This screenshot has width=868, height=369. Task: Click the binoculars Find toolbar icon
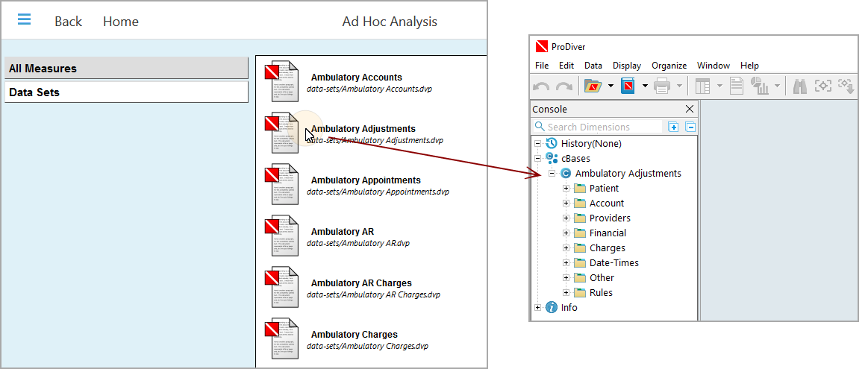coord(800,86)
